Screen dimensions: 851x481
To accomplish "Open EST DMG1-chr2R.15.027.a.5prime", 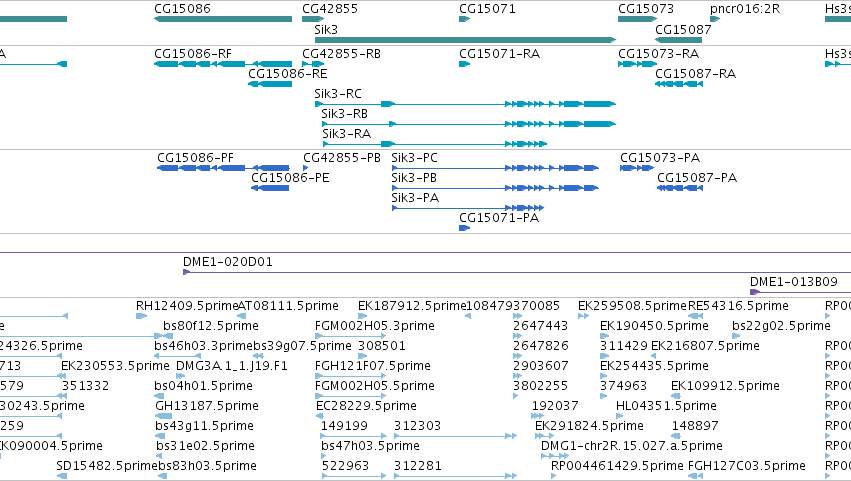I will [x=631, y=447].
